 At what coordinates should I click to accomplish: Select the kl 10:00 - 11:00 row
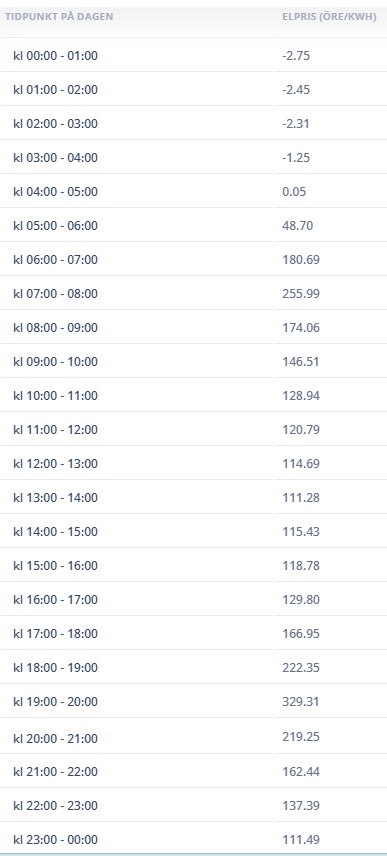pyautogui.click(x=193, y=395)
